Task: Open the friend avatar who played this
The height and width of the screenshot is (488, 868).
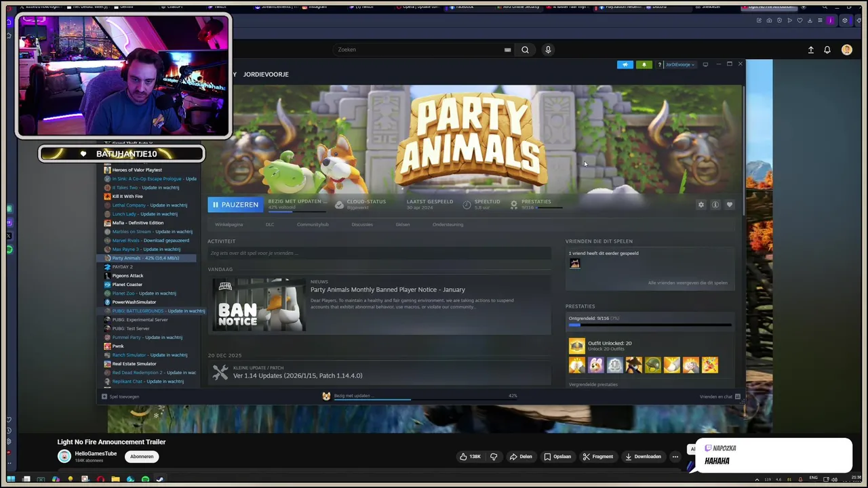Action: [x=575, y=264]
